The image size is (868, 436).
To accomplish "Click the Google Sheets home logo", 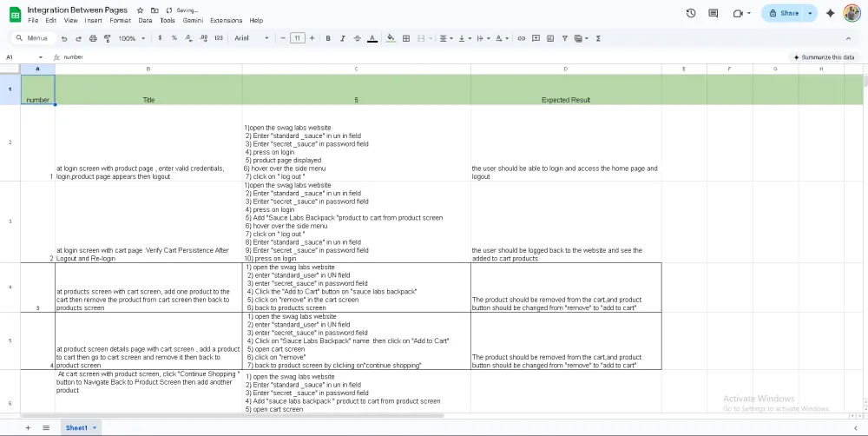I will pos(15,14).
